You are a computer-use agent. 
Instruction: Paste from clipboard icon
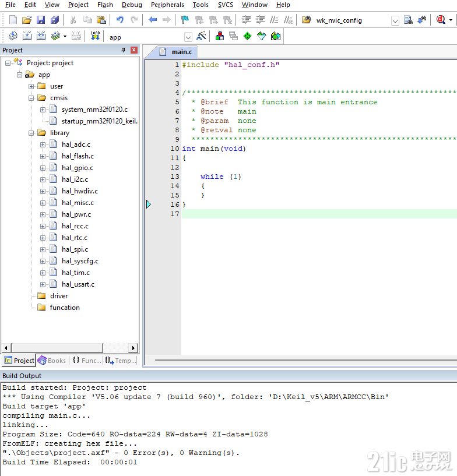(x=101, y=20)
